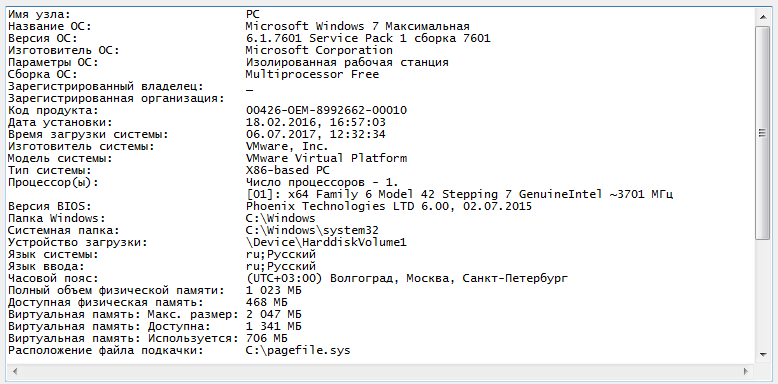This screenshot has width=778, height=384.
Task: Click the install date 18.02.2016, 16:57:03
Action: point(316,122)
